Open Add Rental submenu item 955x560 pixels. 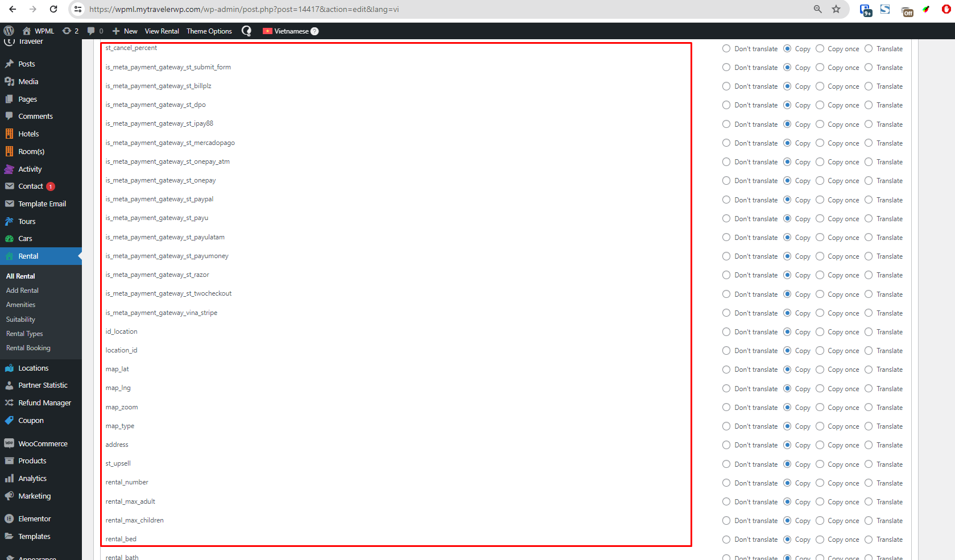22,291
